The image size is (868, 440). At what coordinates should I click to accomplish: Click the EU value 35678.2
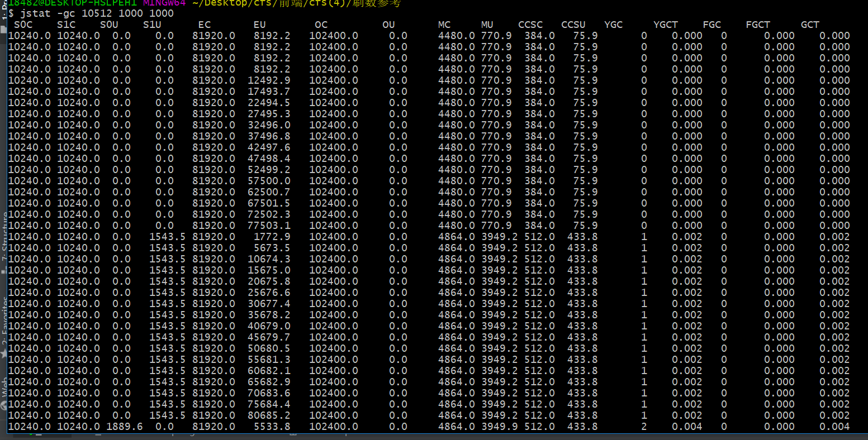pyautogui.click(x=269, y=315)
